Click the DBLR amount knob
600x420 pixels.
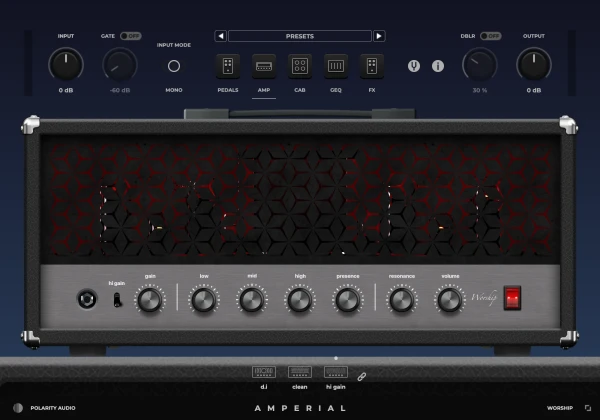[x=479, y=64]
